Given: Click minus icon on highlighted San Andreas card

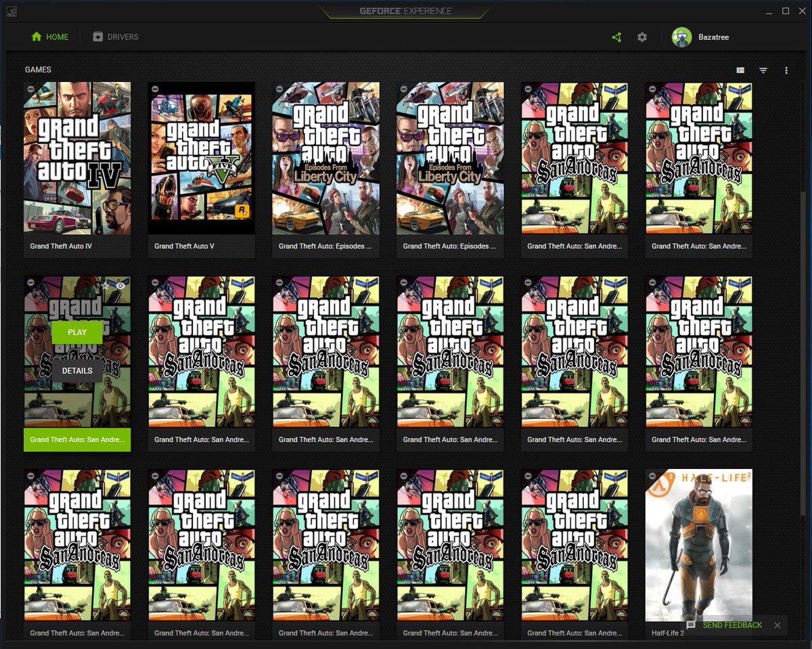Looking at the screenshot, I should (30, 282).
